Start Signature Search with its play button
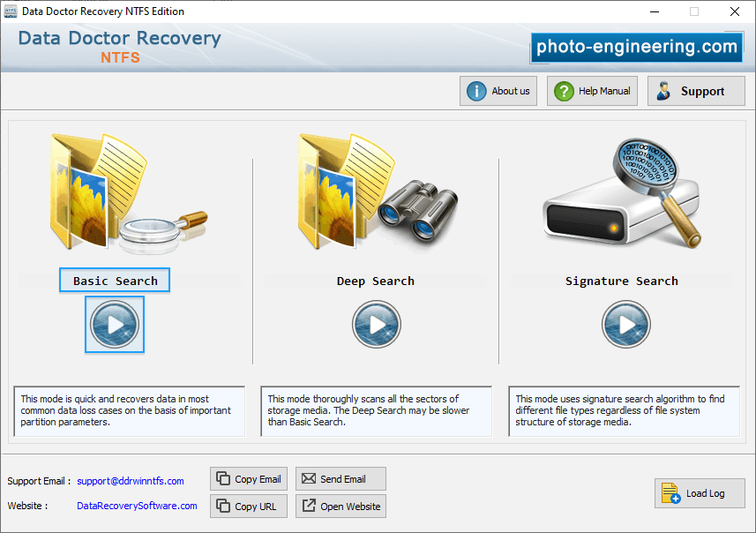This screenshot has width=756, height=533. click(x=626, y=325)
